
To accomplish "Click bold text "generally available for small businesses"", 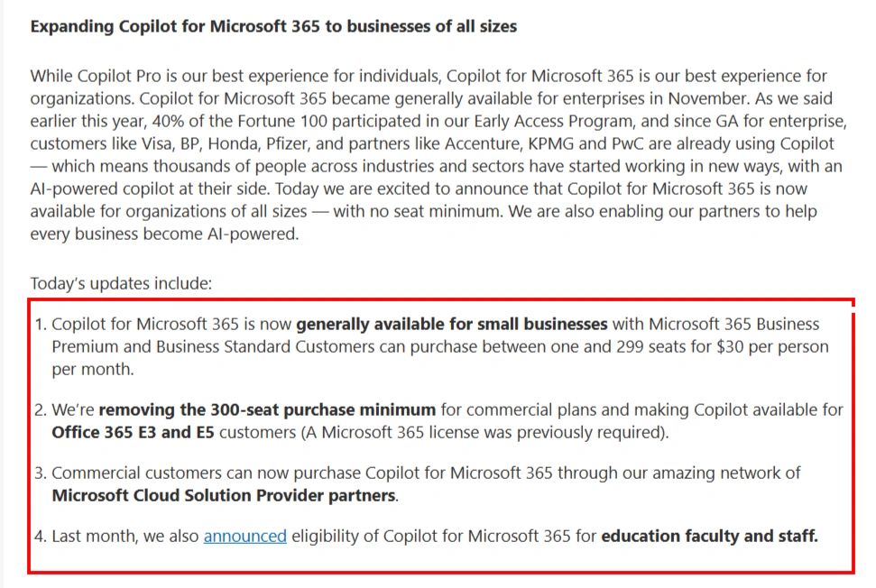I will tap(451, 324).
